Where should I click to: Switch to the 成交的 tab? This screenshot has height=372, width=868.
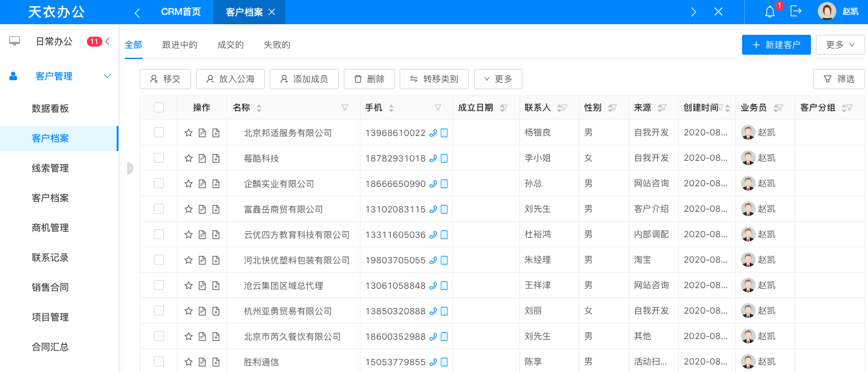point(231,45)
